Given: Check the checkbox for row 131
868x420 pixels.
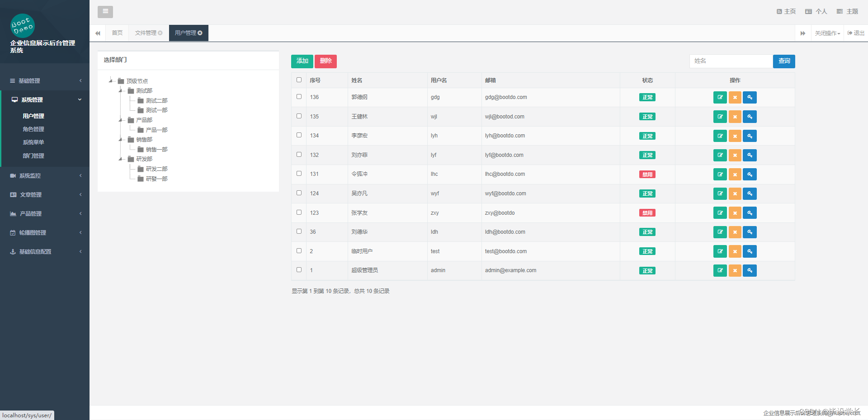Looking at the screenshot, I should pos(299,174).
